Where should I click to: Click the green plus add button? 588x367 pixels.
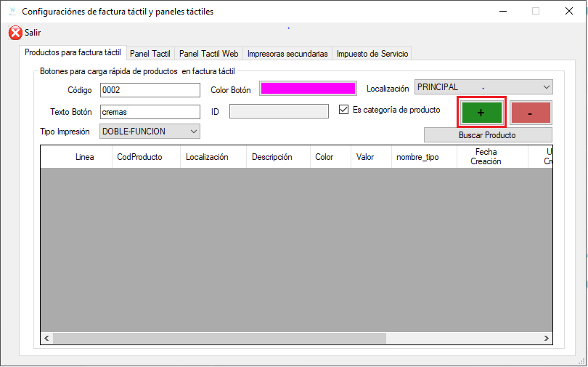(481, 112)
